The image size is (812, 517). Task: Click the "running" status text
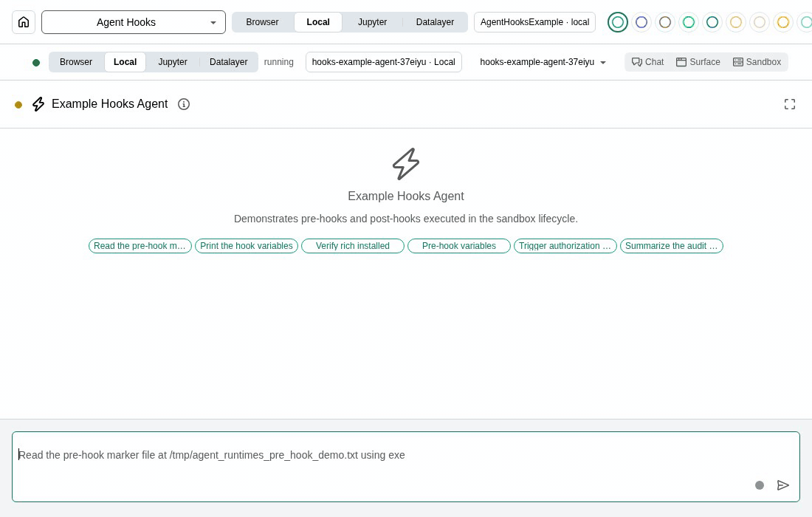click(x=278, y=62)
